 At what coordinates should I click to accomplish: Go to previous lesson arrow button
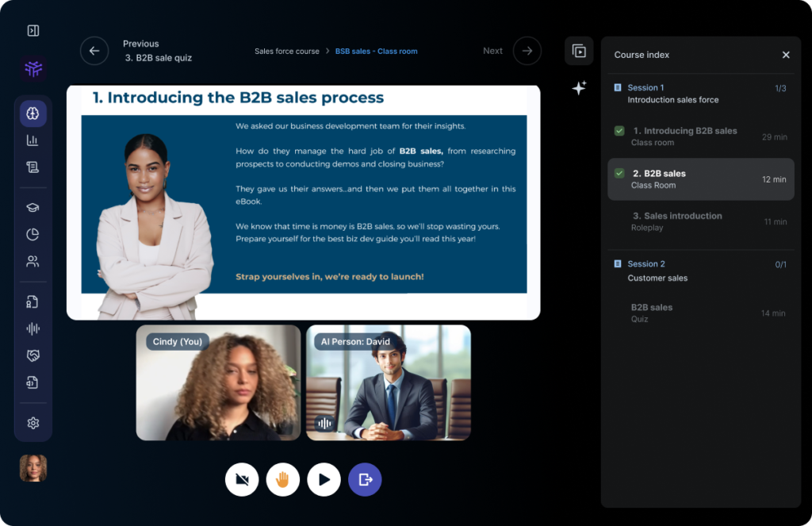(x=94, y=51)
